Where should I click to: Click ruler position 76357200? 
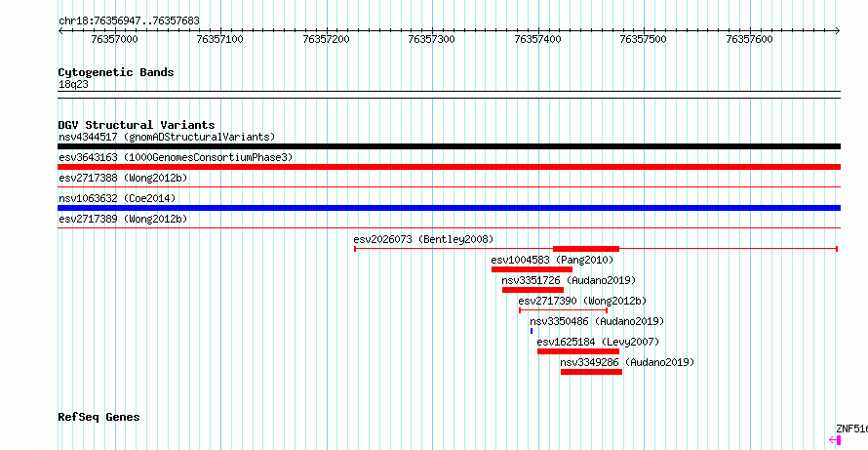pos(327,39)
